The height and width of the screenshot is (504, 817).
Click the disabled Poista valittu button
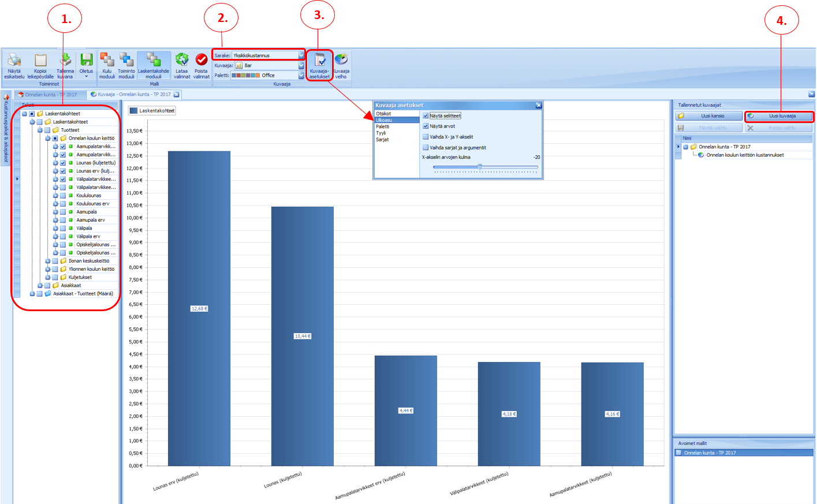tap(779, 128)
